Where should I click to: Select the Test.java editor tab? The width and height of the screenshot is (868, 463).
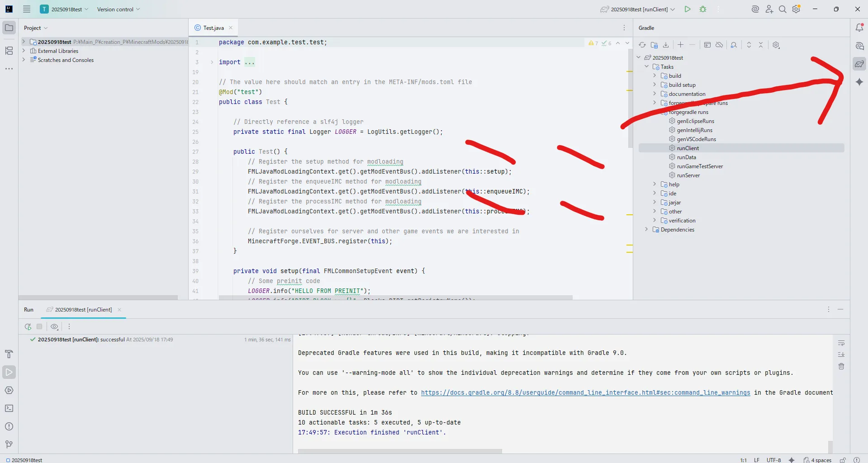pyautogui.click(x=213, y=28)
